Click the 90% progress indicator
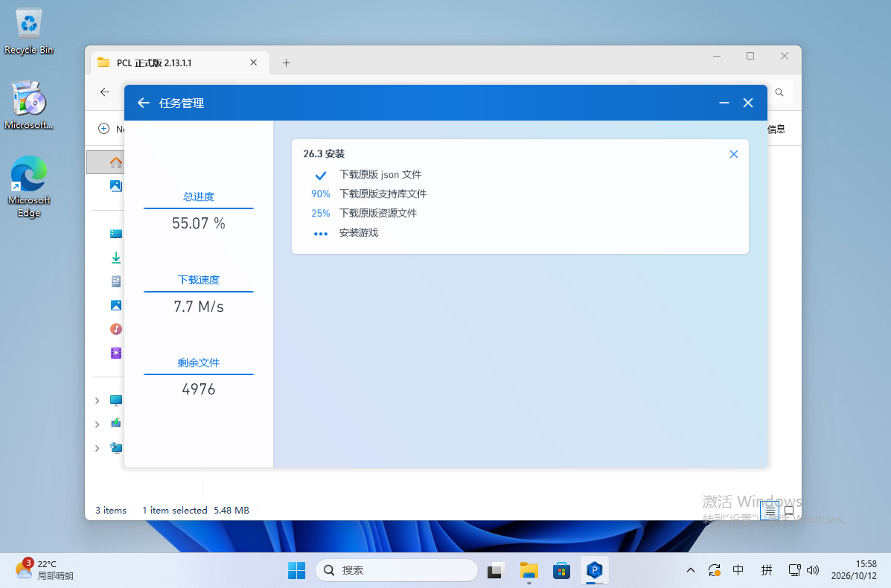This screenshot has height=588, width=891. 321,194
